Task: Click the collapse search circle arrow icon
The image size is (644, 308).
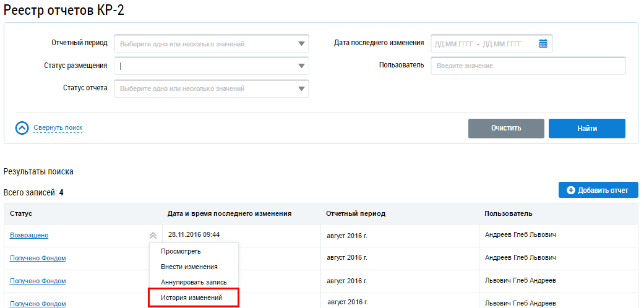Action: pos(22,128)
